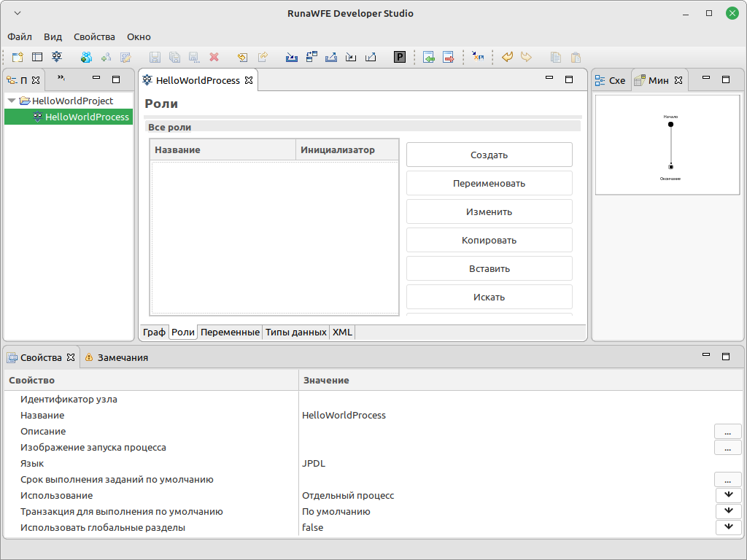The width and height of the screenshot is (747, 560).
Task: Open the Вид menu
Action: 53,36
